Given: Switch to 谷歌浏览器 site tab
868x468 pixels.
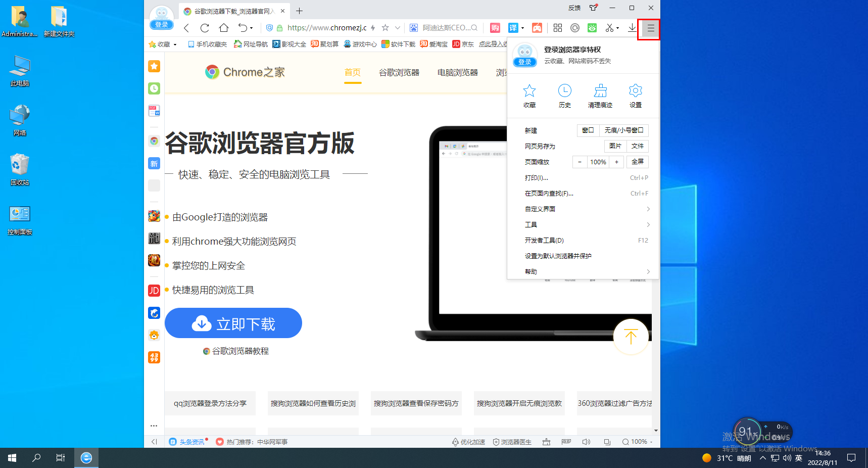Looking at the screenshot, I should [x=399, y=72].
